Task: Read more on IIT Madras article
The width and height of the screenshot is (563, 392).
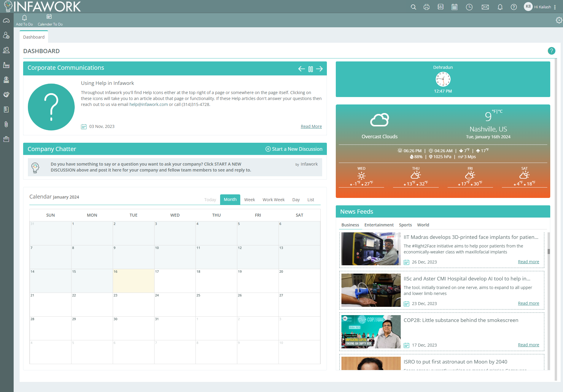Action: (x=528, y=262)
